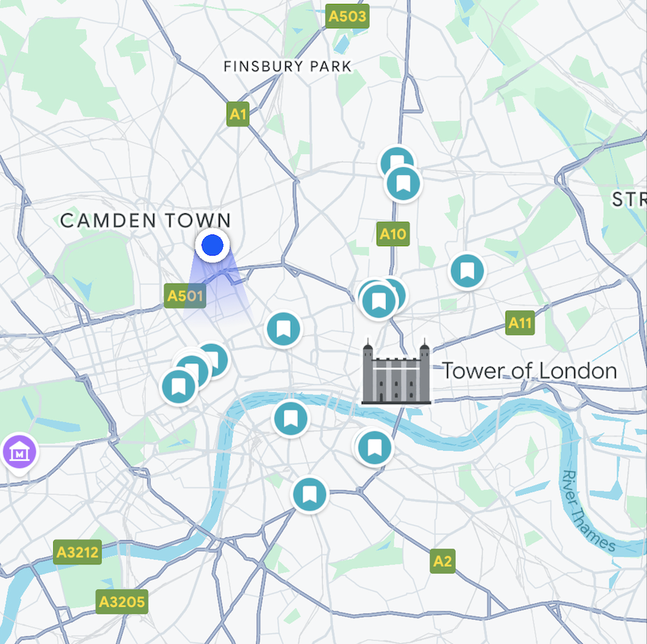Click the River Thames label
The width and height of the screenshot is (647, 644).
588,511
